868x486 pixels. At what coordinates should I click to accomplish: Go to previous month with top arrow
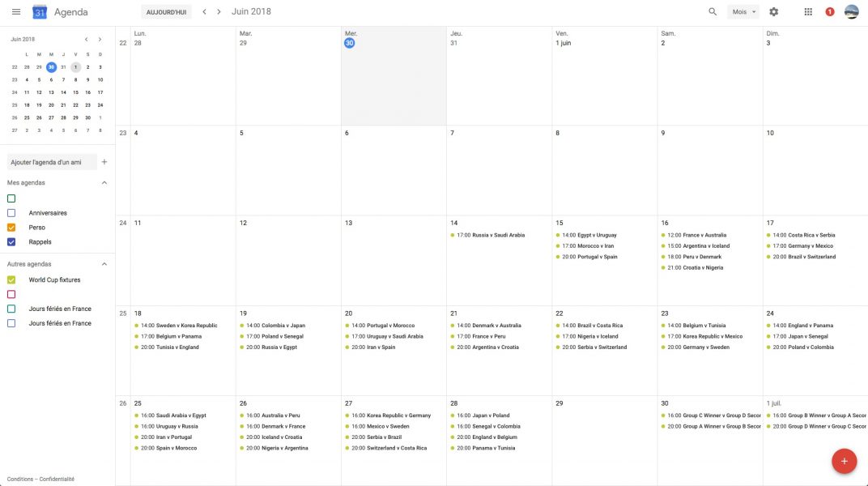click(x=204, y=11)
